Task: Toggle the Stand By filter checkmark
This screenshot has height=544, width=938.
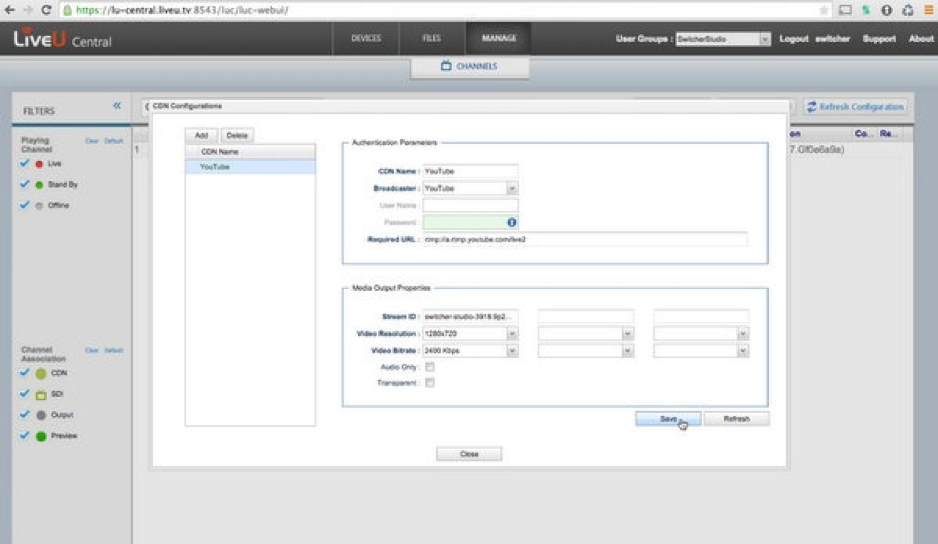Action: tap(25, 184)
